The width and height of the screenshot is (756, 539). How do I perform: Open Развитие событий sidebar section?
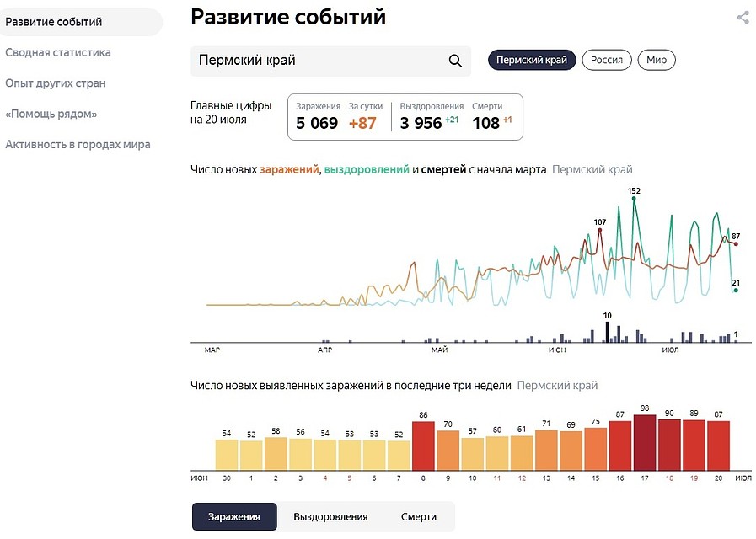(x=81, y=22)
